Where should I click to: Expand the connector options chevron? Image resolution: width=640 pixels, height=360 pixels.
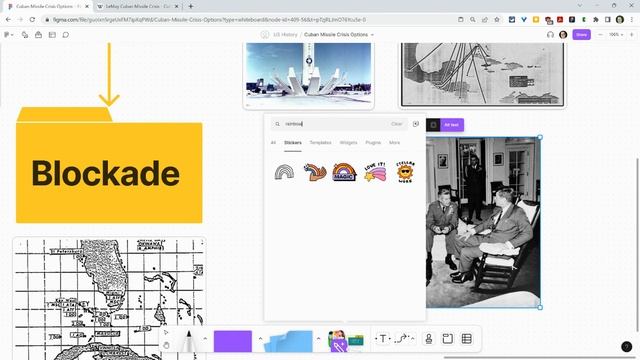point(413,338)
